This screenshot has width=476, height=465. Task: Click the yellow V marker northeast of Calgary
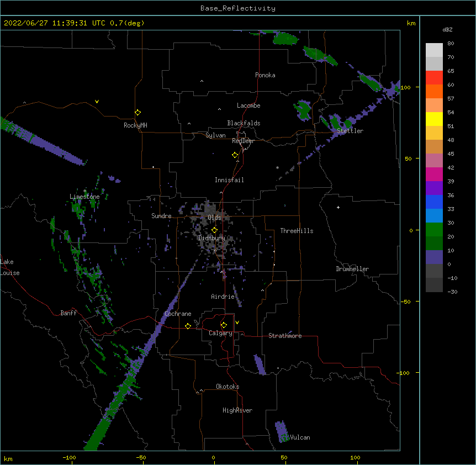click(237, 323)
